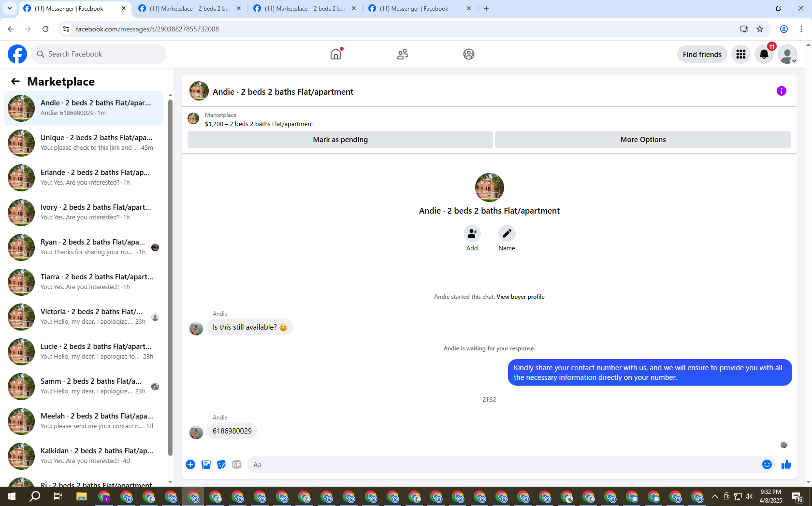Open the emoji picker in composer
This screenshot has height=506, width=812.
(767, 464)
